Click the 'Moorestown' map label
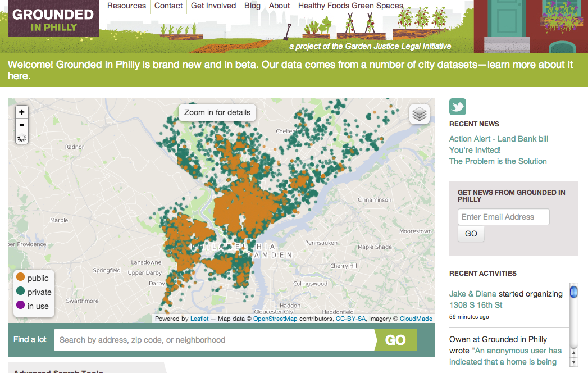588x373 pixels. tap(416, 231)
